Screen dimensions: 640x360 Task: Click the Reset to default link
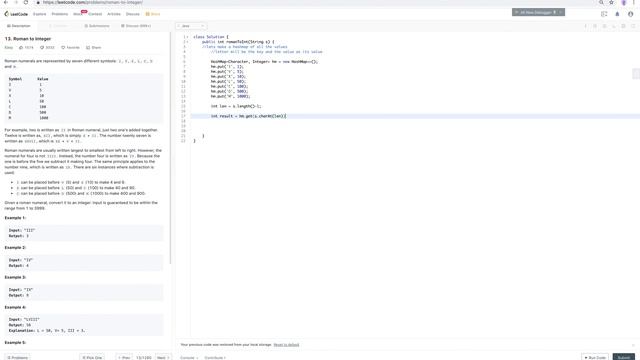(x=286, y=345)
